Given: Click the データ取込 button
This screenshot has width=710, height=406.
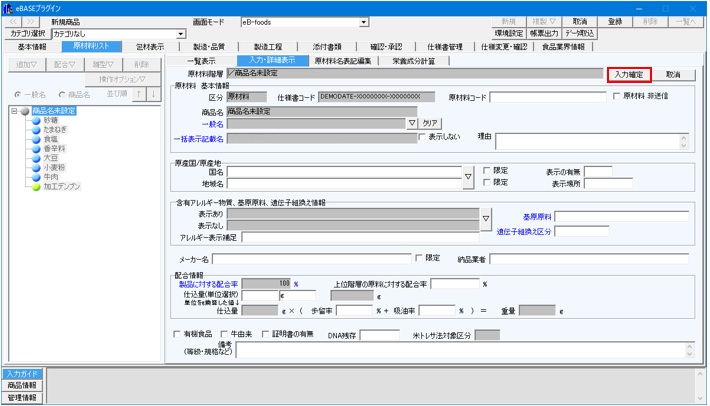Looking at the screenshot, I should pos(579,33).
